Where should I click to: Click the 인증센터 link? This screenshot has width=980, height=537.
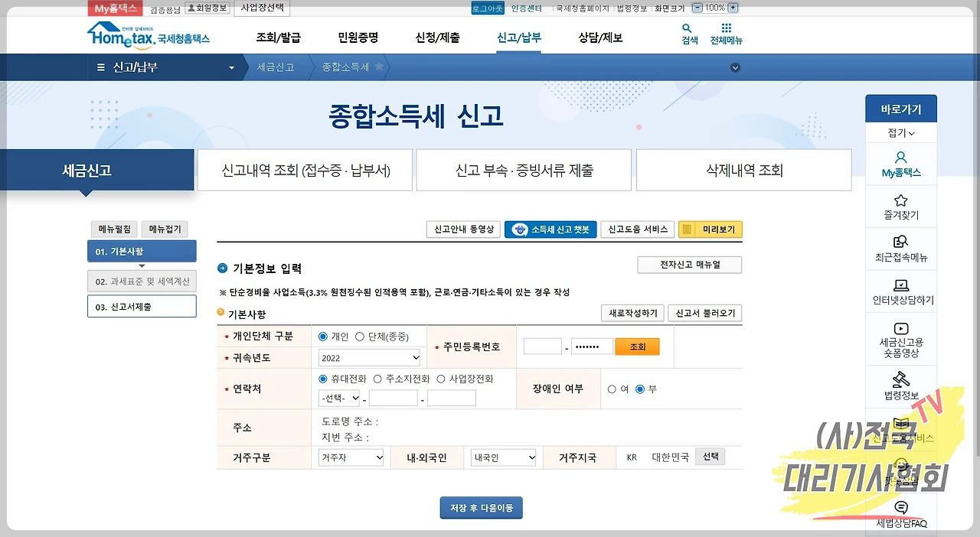tap(527, 8)
